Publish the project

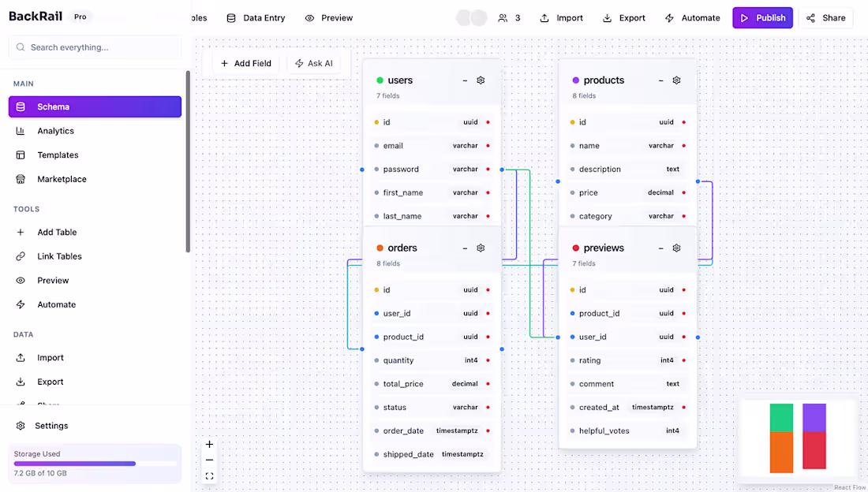pos(761,17)
